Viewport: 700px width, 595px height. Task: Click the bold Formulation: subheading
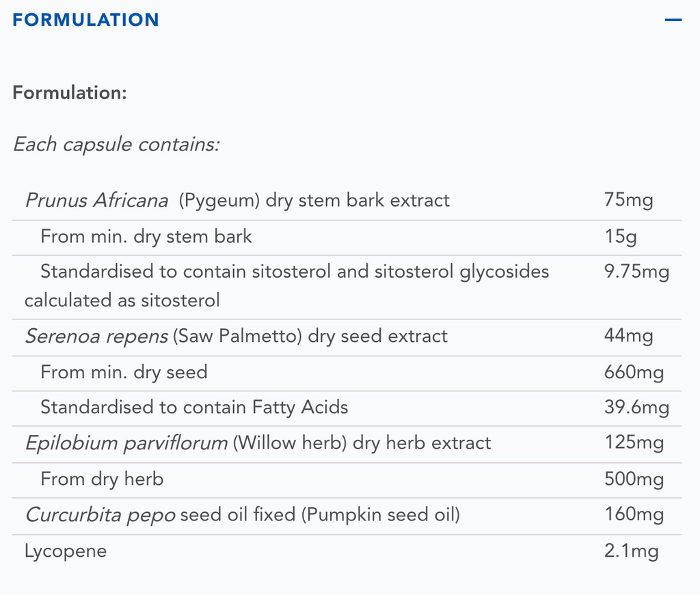click(70, 92)
